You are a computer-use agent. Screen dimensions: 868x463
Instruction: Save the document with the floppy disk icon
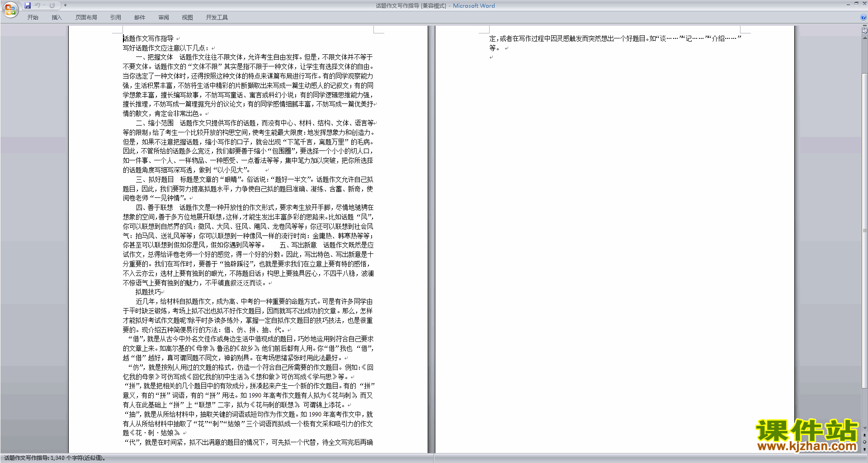(28, 5)
